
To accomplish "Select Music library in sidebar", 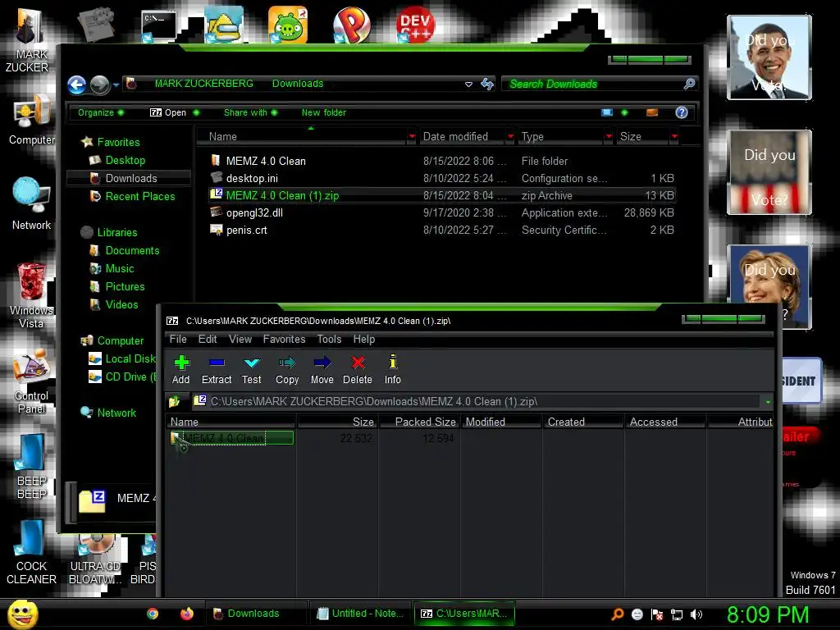I will coord(120,268).
